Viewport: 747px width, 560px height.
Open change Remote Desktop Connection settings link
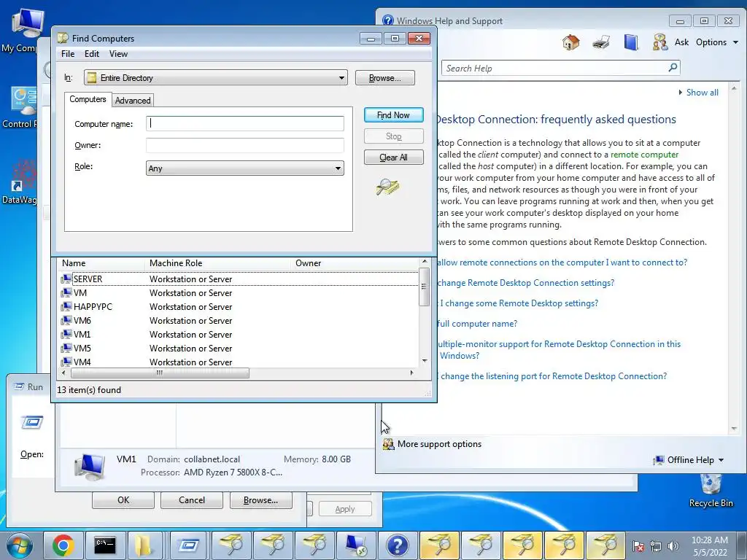point(525,283)
